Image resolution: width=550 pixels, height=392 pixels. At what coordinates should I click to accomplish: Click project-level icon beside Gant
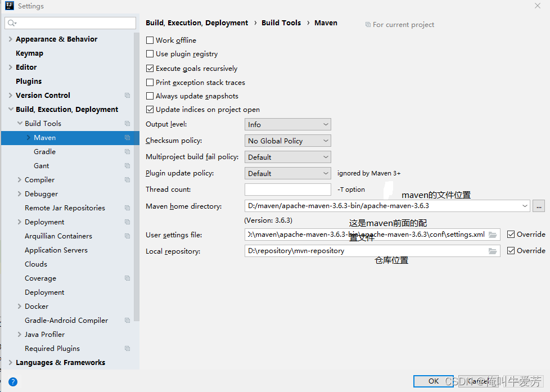(127, 166)
